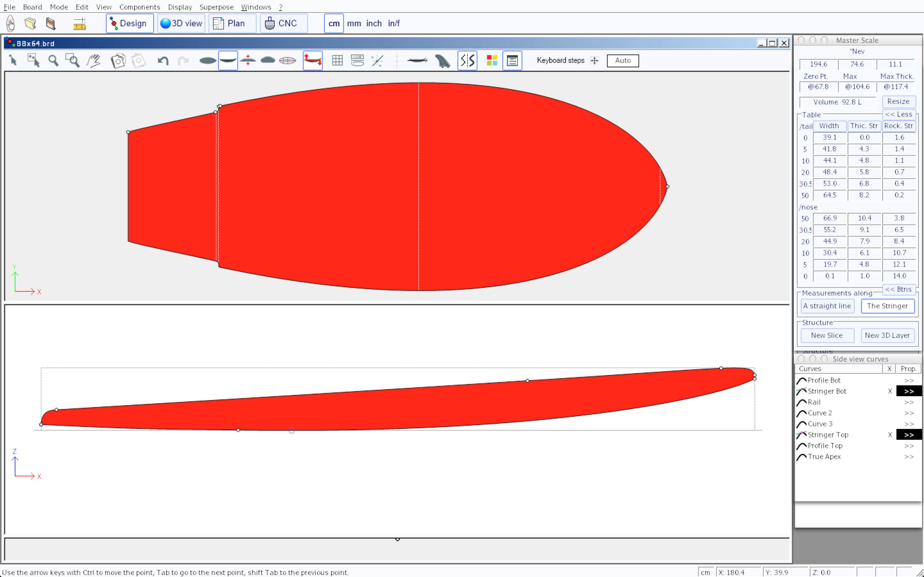The width and height of the screenshot is (924, 577).
Task: Open the Superpose menu
Action: [x=216, y=7]
